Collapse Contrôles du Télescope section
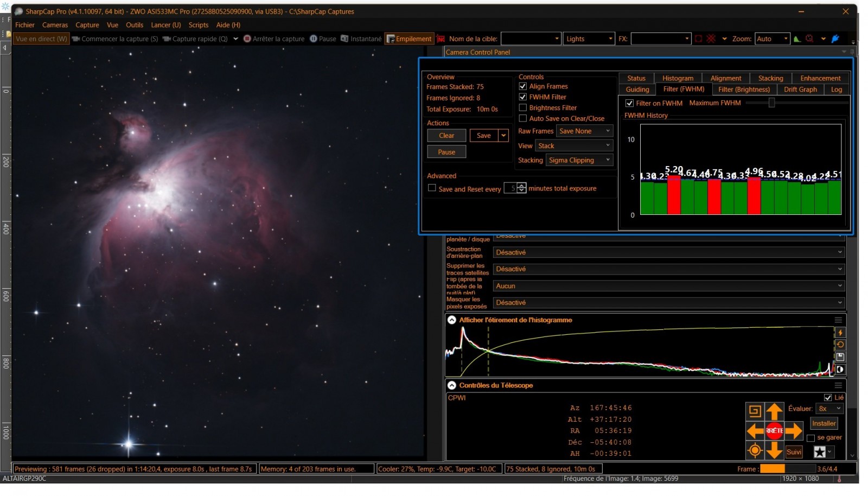The height and width of the screenshot is (496, 868). pyautogui.click(x=451, y=385)
